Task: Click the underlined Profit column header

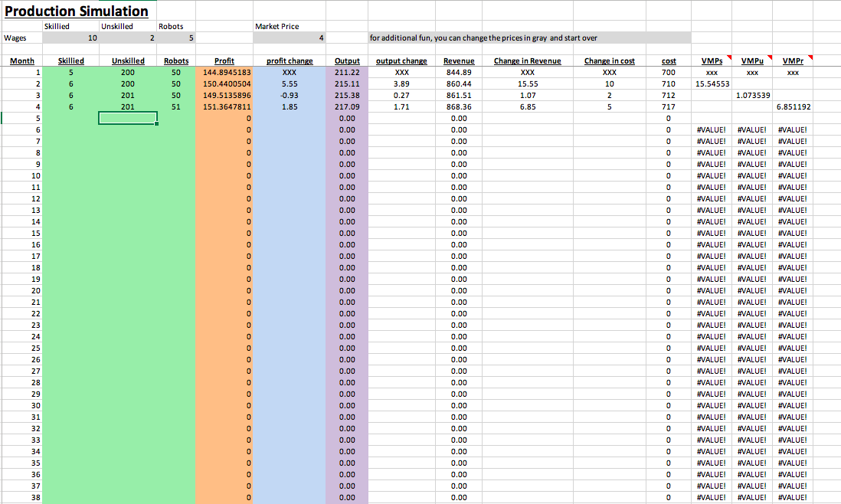Action: pos(223,61)
